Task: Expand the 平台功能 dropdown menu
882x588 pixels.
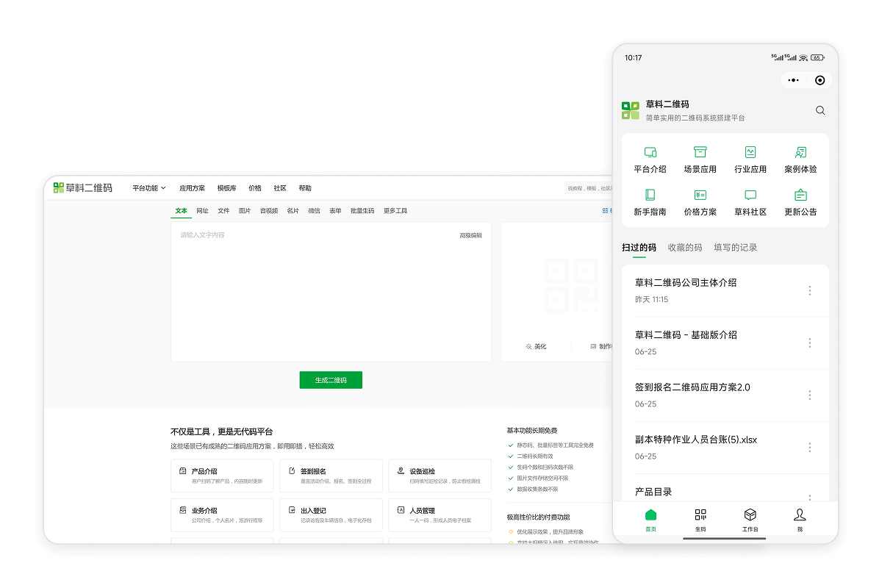Action: 149,188
